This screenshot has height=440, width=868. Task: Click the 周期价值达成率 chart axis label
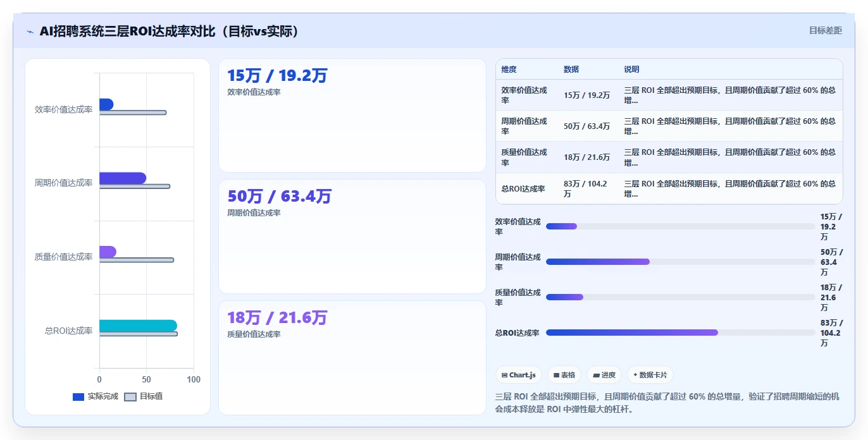(x=63, y=183)
